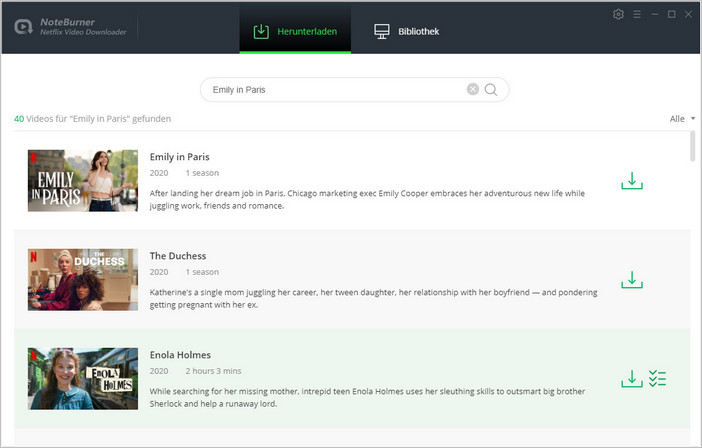
Task: Click the NoteBurner logo icon
Action: point(23,27)
